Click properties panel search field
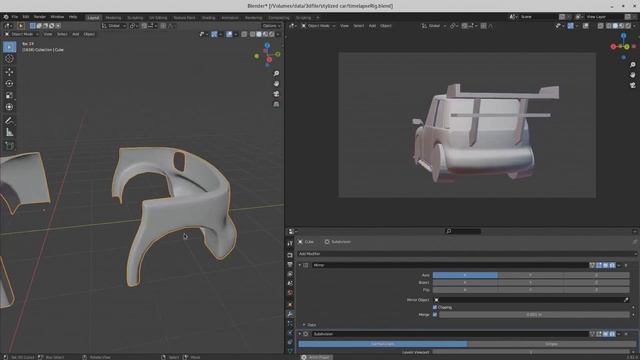The height and width of the screenshot is (360, 640). point(463,231)
